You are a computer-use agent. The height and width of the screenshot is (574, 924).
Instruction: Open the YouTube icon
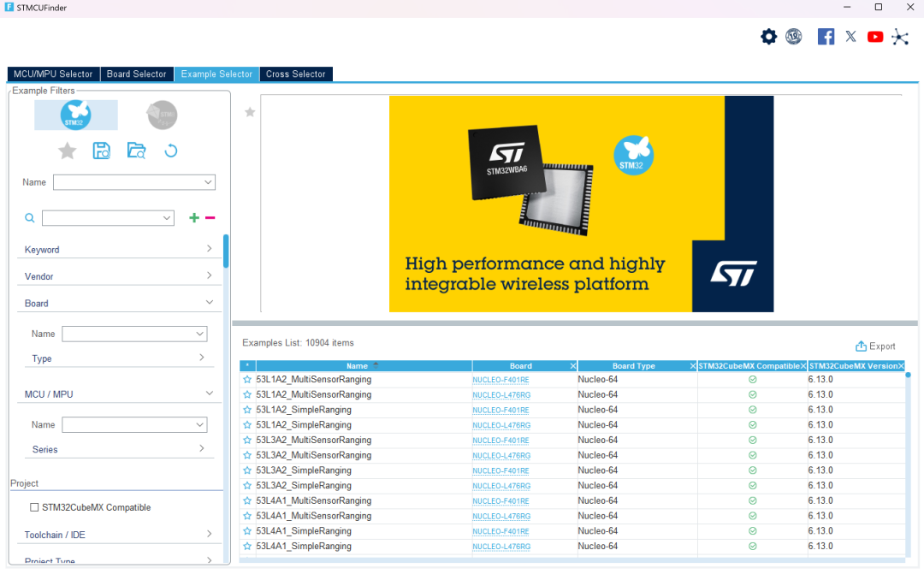(875, 37)
